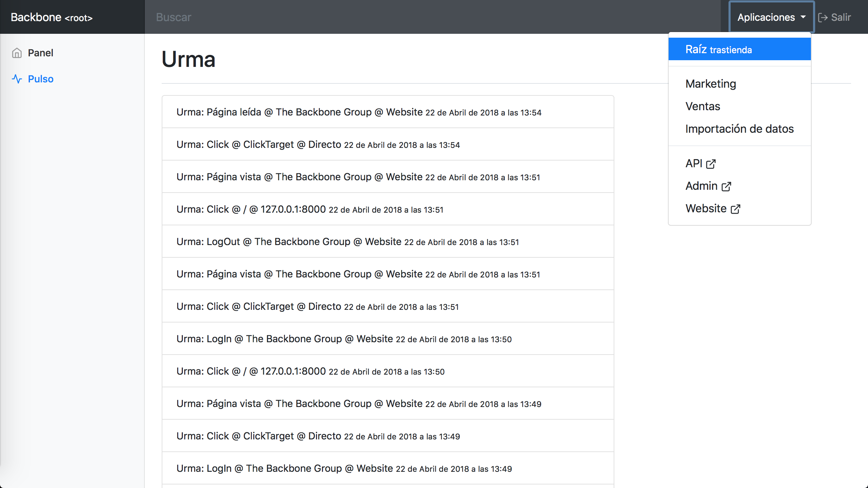This screenshot has height=488, width=868.
Task: Click the Aplicaciones caret arrow
Action: [803, 17]
